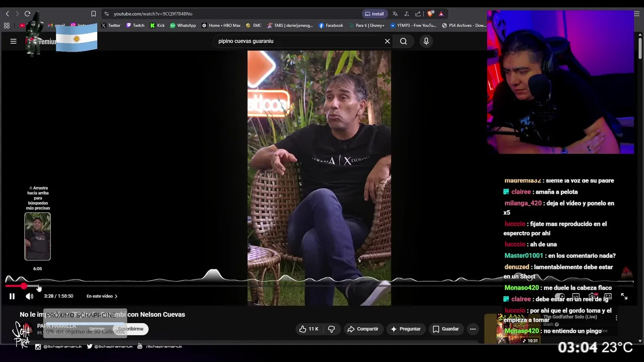
Task: Clear the YouTube search text with the X
Action: pyautogui.click(x=387, y=41)
